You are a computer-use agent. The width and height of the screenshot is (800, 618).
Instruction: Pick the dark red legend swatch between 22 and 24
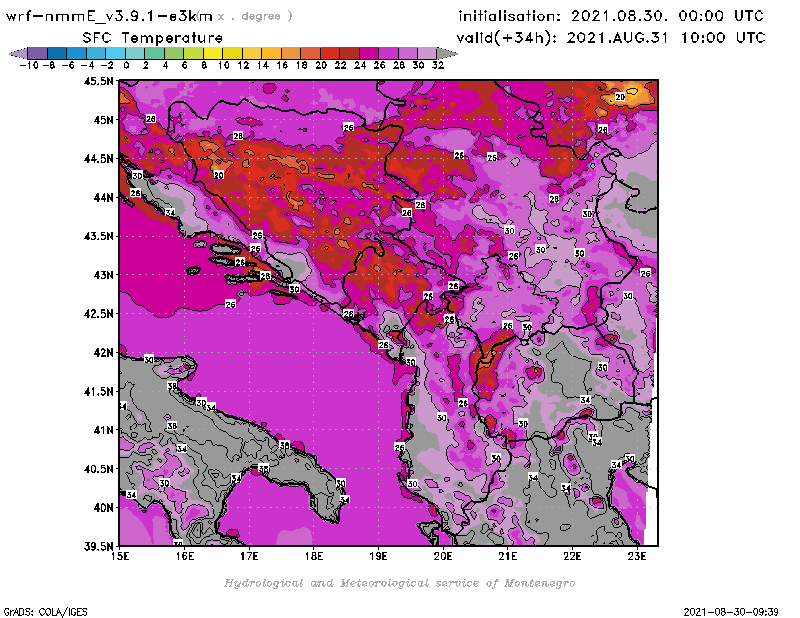[x=349, y=53]
